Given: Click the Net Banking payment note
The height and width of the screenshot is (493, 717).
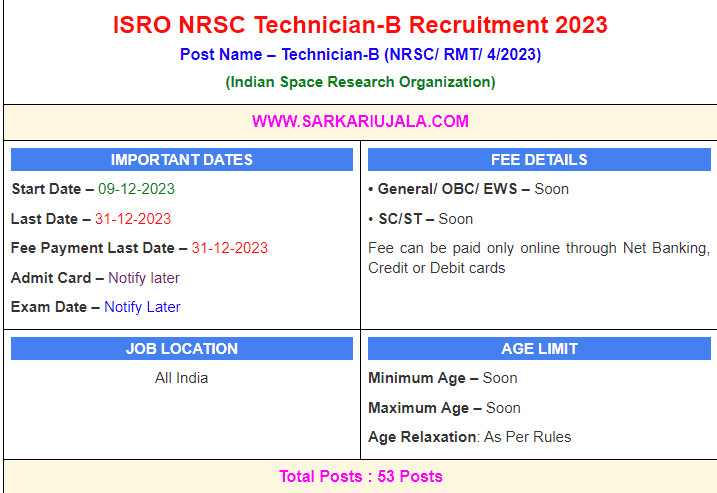Looking at the screenshot, I should point(538,258).
